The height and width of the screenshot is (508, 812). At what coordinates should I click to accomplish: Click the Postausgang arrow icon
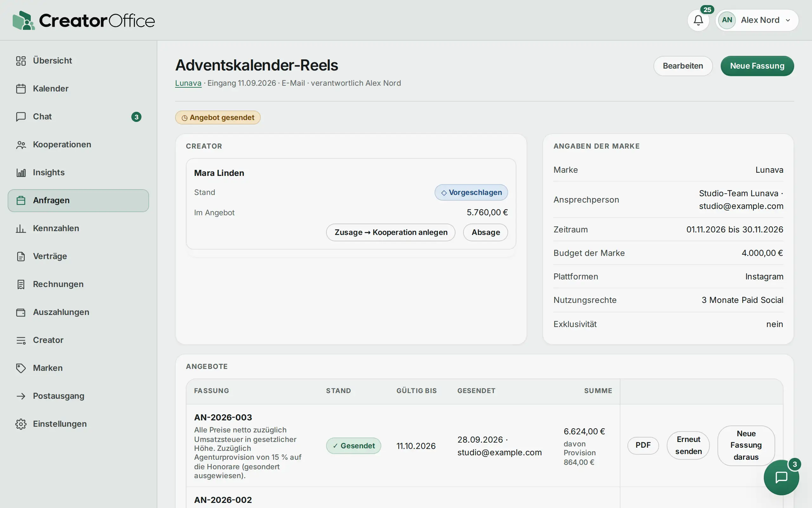click(x=21, y=396)
